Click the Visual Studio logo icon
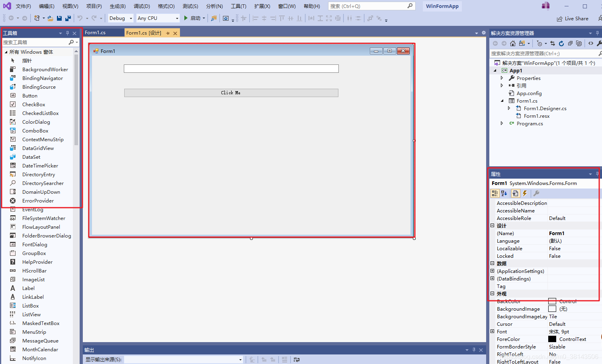Image resolution: width=602 pixels, height=364 pixels. [x=7, y=6]
